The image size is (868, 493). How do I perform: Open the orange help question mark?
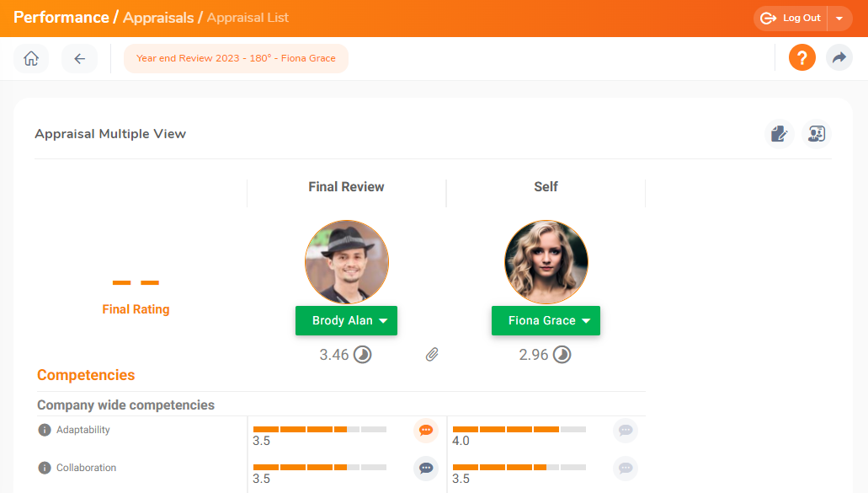[801, 58]
